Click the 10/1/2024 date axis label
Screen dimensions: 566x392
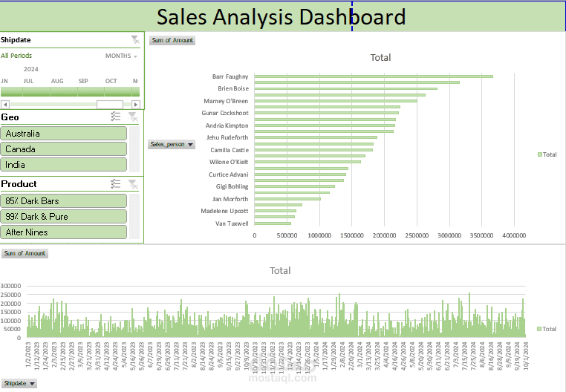pyautogui.click(x=526, y=356)
